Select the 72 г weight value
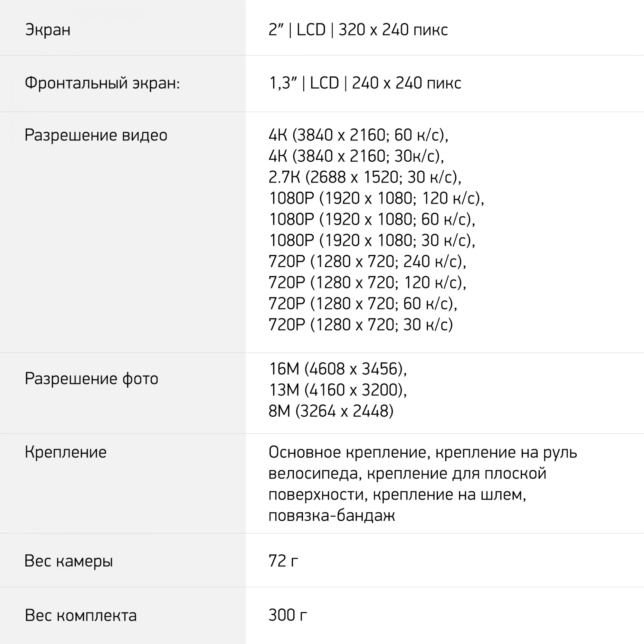This screenshot has width=644, height=644. point(283,561)
